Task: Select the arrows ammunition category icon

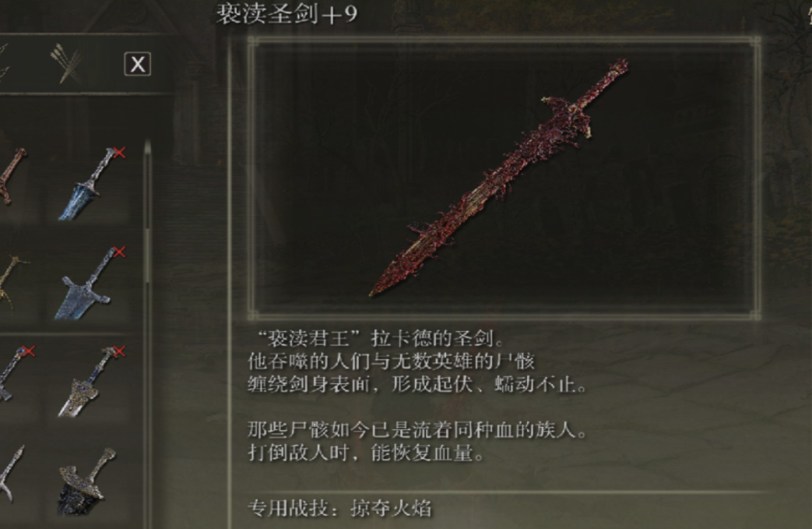Action: (67, 64)
